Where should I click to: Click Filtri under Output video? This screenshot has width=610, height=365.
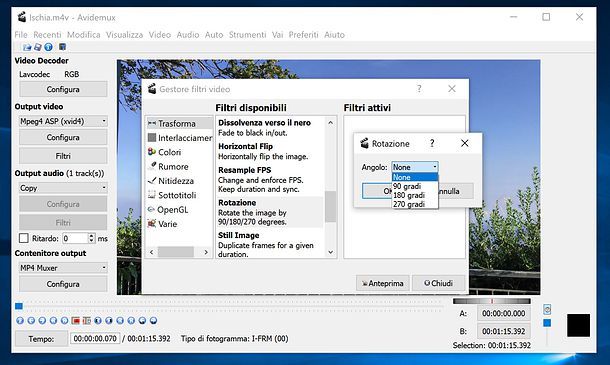[x=63, y=156]
